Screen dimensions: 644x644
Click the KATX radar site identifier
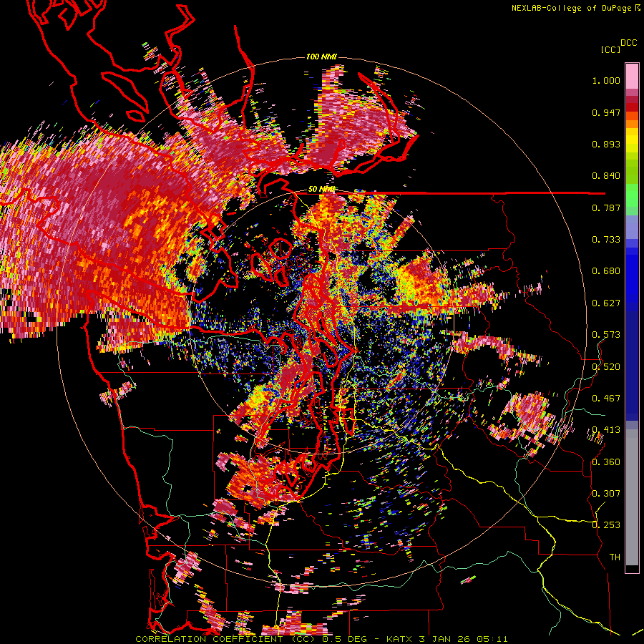click(x=401, y=639)
